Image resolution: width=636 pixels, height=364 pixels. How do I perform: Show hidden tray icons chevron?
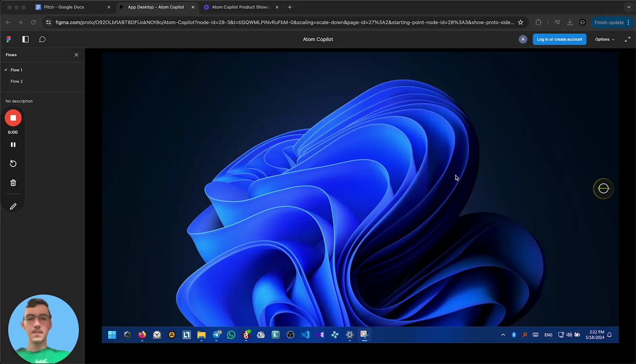(503, 335)
